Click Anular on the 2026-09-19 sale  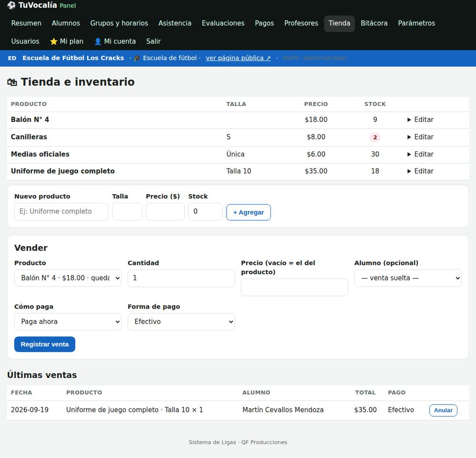click(x=443, y=410)
